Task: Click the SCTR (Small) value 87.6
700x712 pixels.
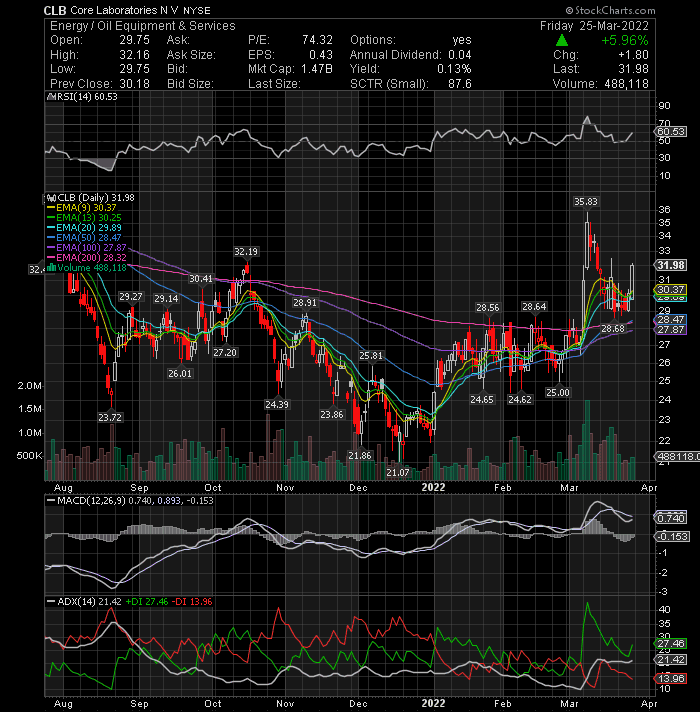Action: (459, 84)
